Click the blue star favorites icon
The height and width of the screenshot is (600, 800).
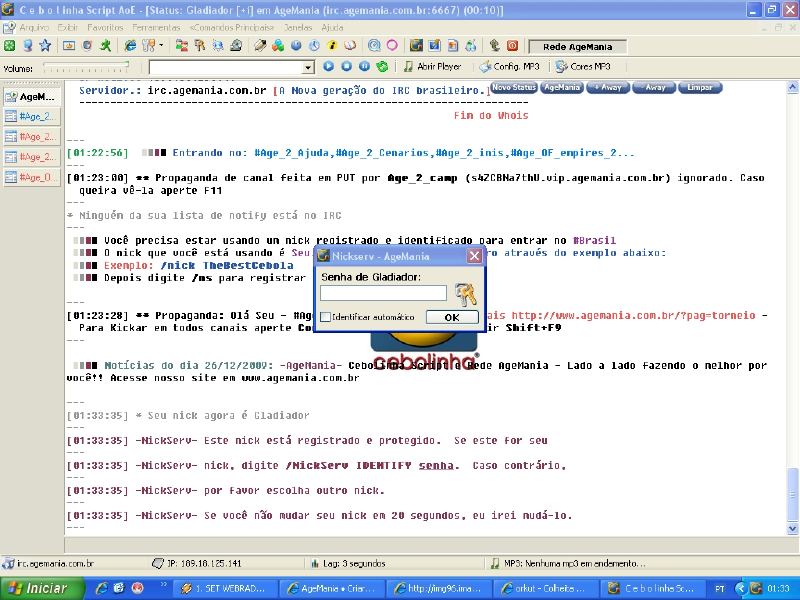45,46
